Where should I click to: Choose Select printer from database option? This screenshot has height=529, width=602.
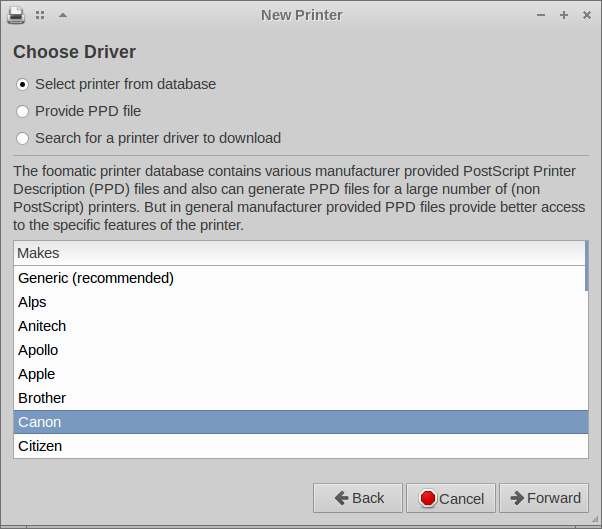23,84
